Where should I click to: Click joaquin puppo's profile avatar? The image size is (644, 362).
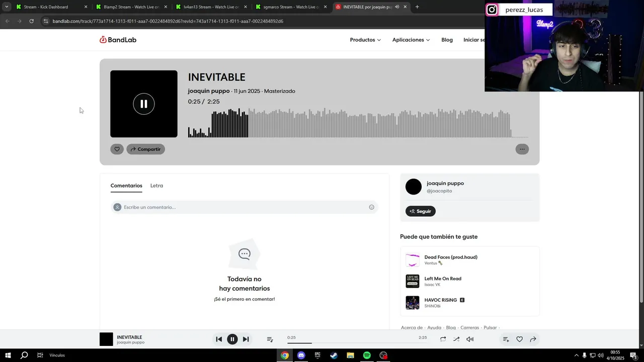(x=414, y=187)
